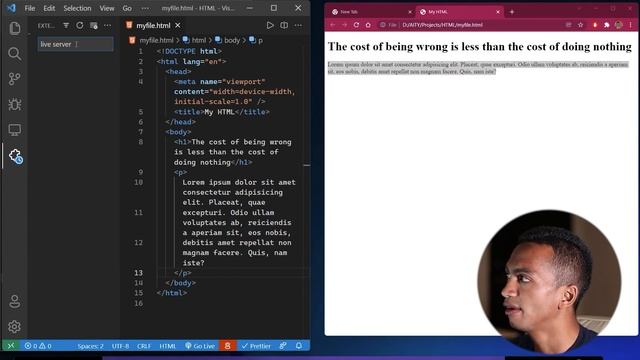This screenshot has width=640, height=360.
Task: Expand hidden menu bar items
Action: click(x=145, y=8)
